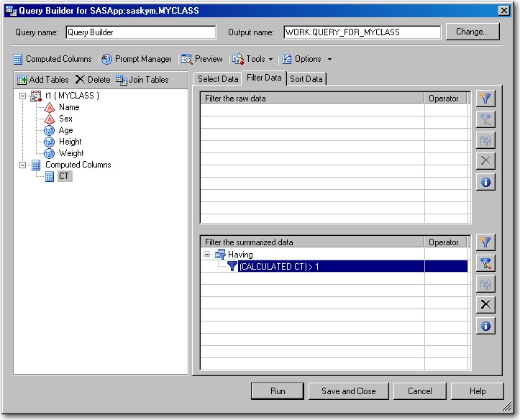Edit the selected summarized data filter

(485, 263)
